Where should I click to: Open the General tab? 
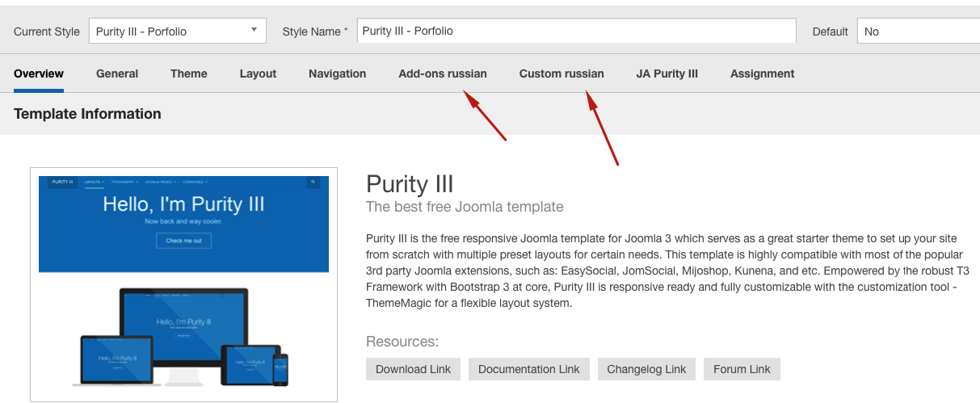point(117,73)
